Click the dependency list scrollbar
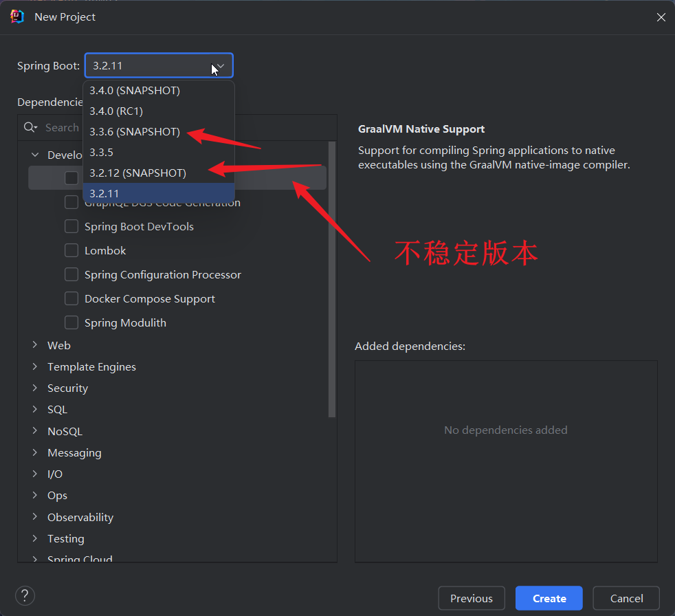Screen dimensions: 675x616 (x=332, y=279)
